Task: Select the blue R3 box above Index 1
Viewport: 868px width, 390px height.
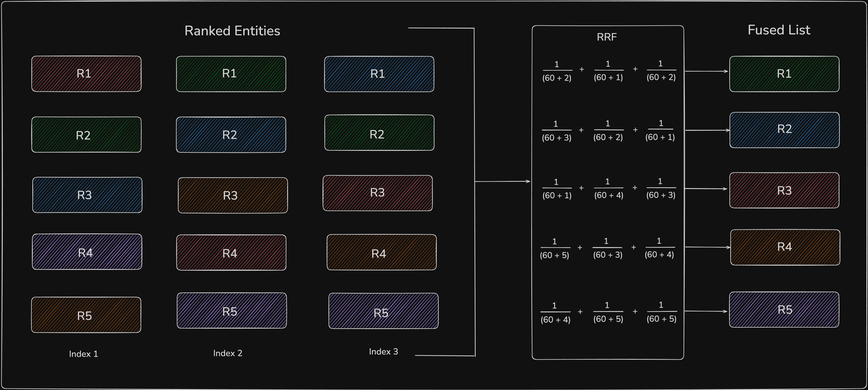Action: [87, 195]
